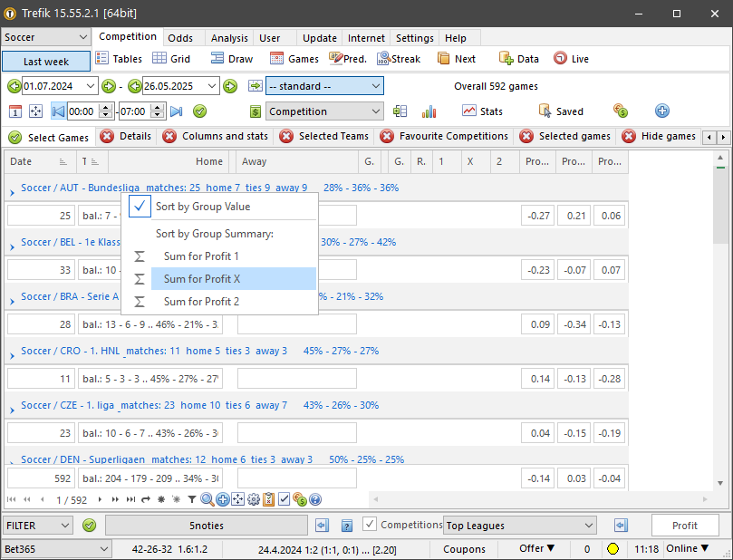This screenshot has height=560, width=733.
Task: Click the start date field 01.07.2024
Action: pos(58,86)
